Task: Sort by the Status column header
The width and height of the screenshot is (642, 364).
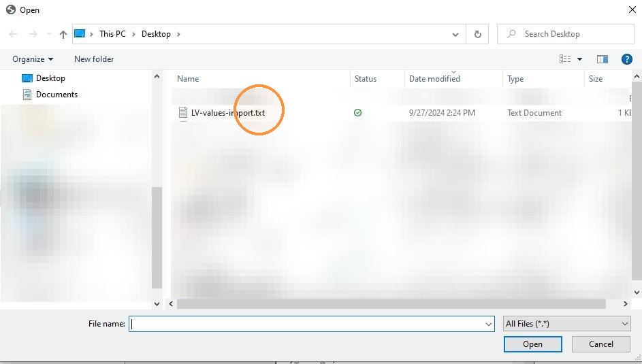Action: point(365,78)
